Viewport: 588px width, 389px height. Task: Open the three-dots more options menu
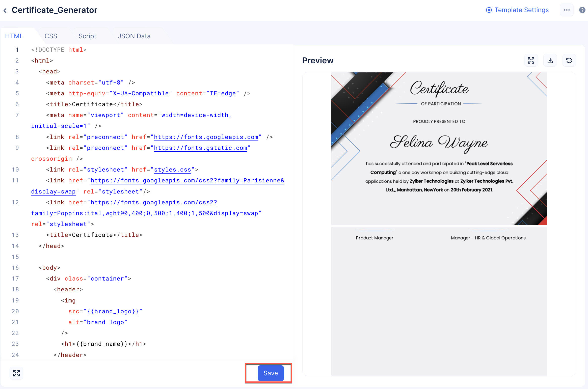point(567,10)
